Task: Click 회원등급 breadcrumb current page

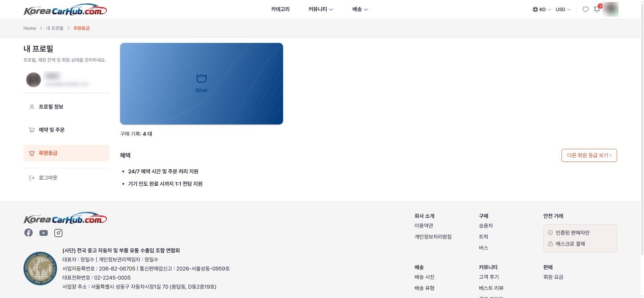Action: pyautogui.click(x=82, y=28)
